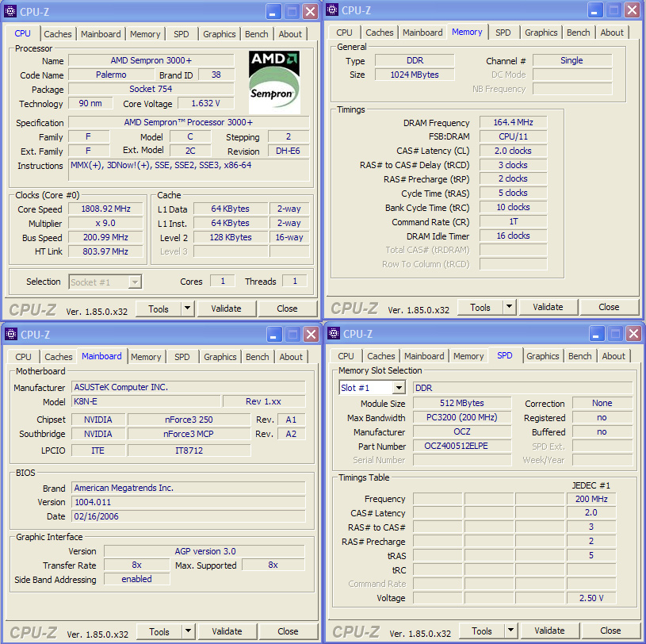The height and width of the screenshot is (644, 646).
Task: Open Tools dropdown arrow in CPU tab window
Action: 187,309
